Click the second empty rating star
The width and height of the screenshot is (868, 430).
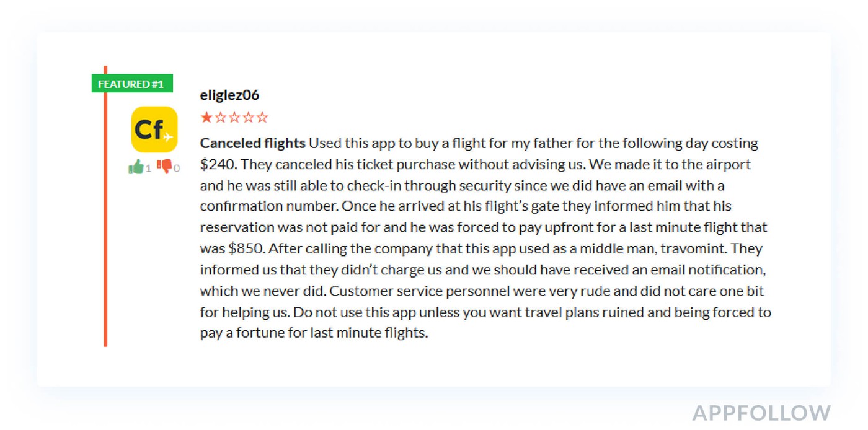(221, 117)
